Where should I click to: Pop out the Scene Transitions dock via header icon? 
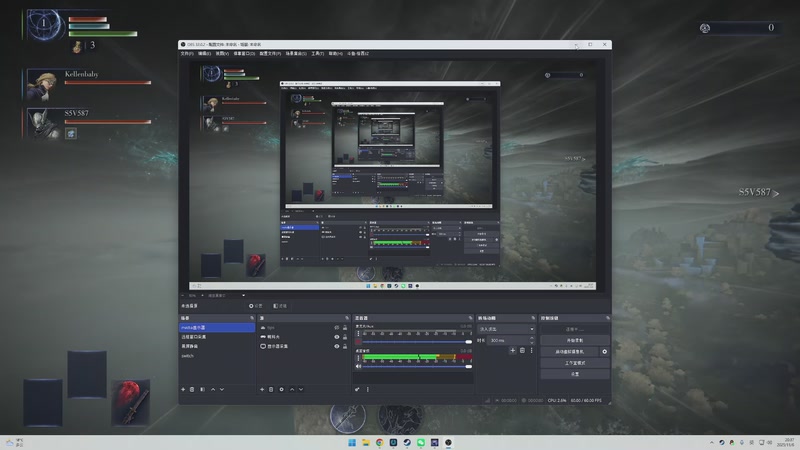pos(533,318)
